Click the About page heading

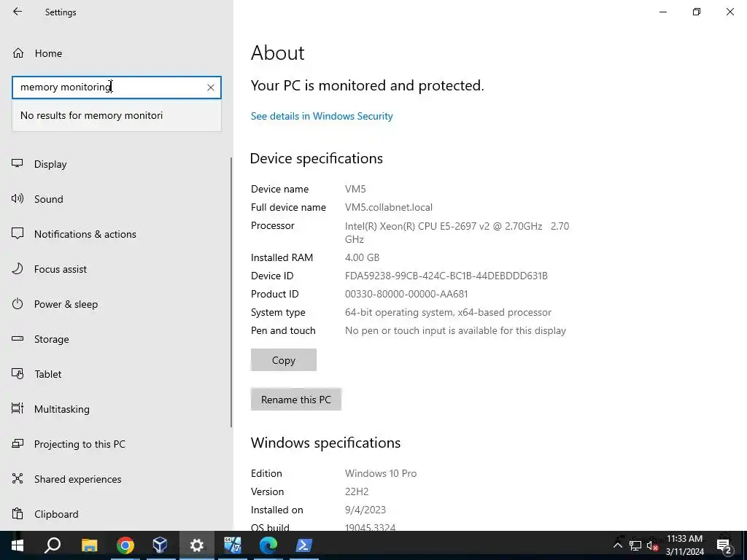[x=278, y=52]
